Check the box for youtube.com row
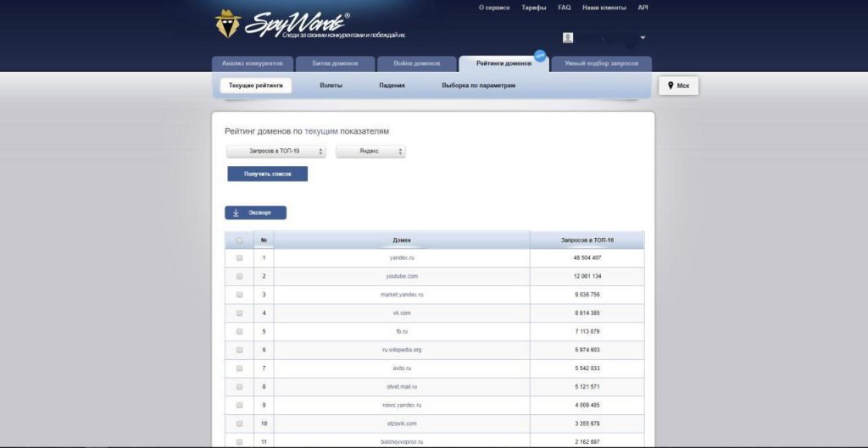 tap(239, 276)
